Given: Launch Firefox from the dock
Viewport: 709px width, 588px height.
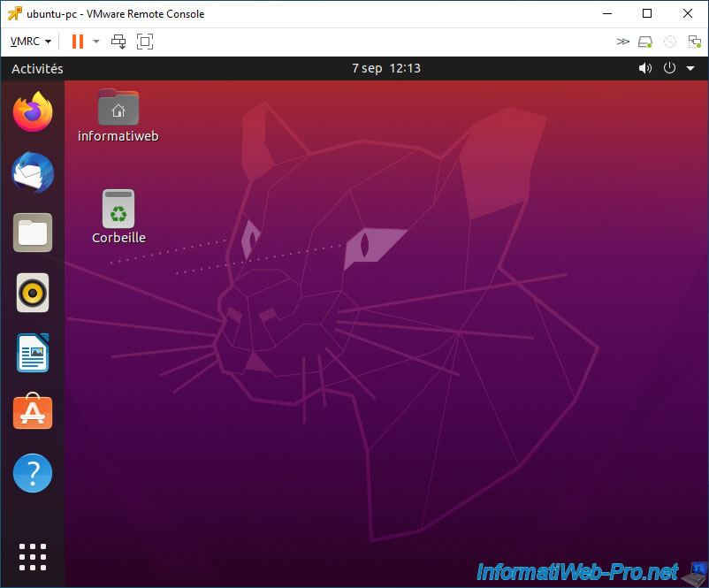Looking at the screenshot, I should [33, 111].
